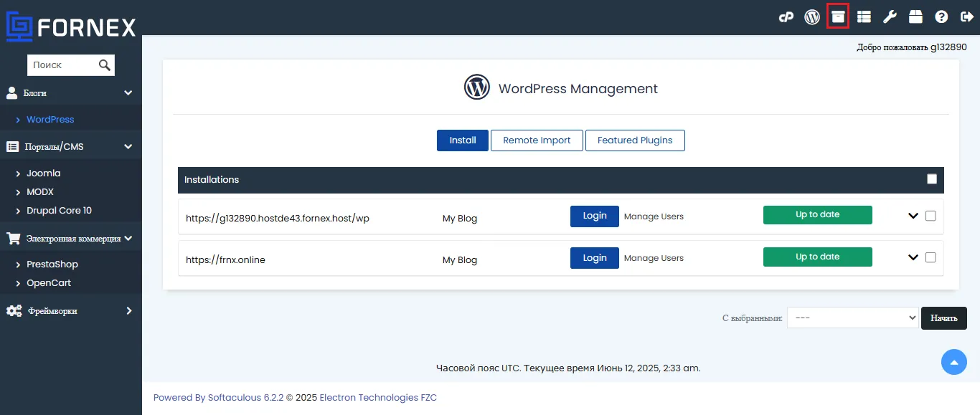This screenshot has height=415, width=980.
Task: Click the WordPress logo beside WordPress Management
Action: coord(476,87)
